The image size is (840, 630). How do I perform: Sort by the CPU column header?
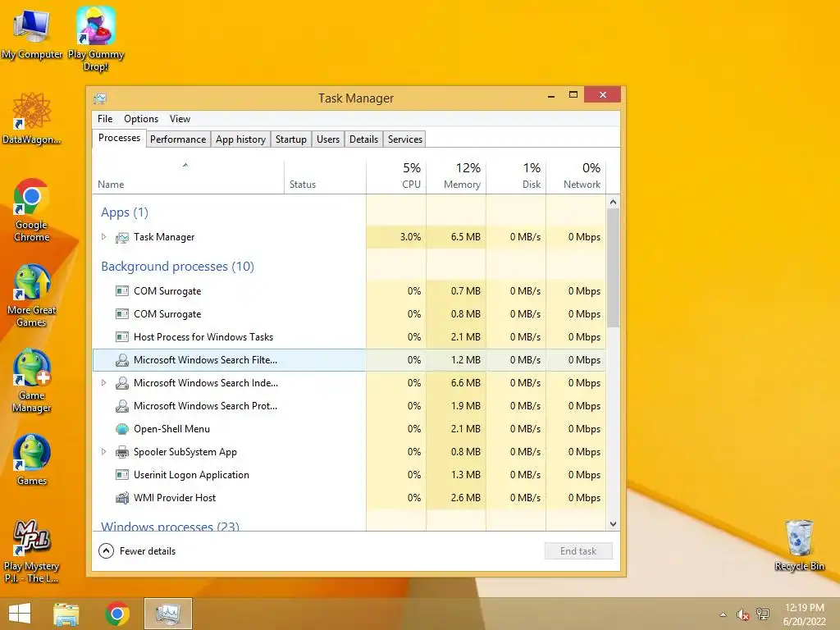click(396, 177)
